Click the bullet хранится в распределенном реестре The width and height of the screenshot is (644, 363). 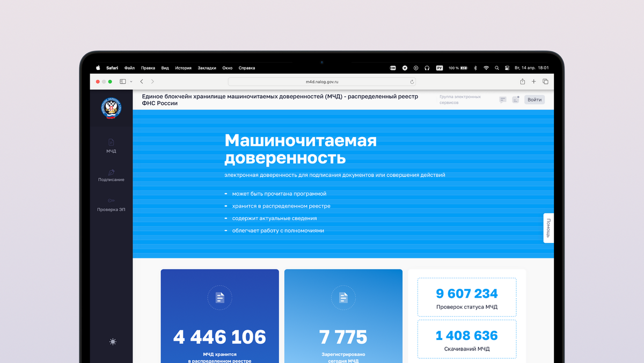281,206
